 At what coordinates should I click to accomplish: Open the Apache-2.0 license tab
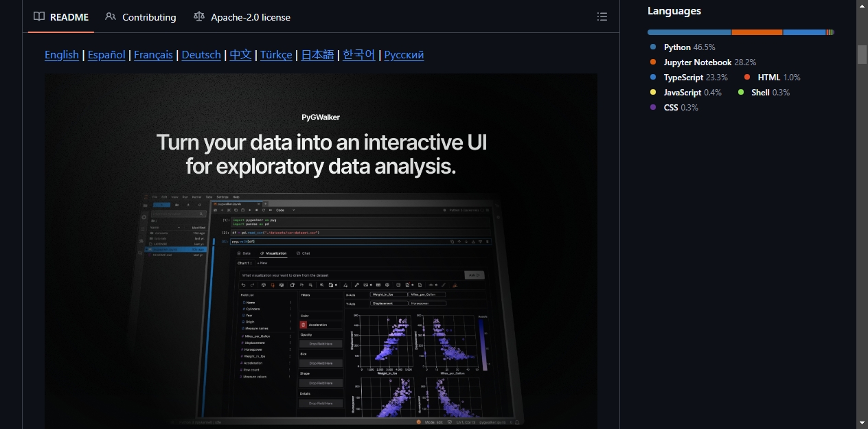tap(242, 16)
